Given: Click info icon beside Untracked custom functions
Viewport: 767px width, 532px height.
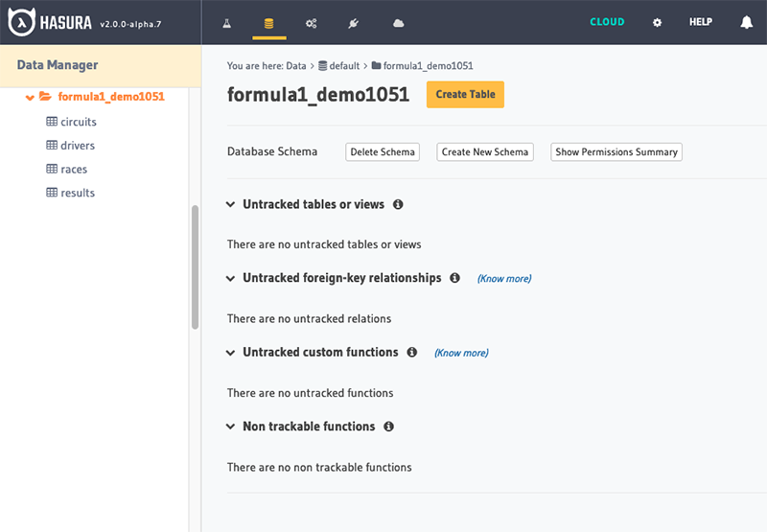Looking at the screenshot, I should pos(412,352).
